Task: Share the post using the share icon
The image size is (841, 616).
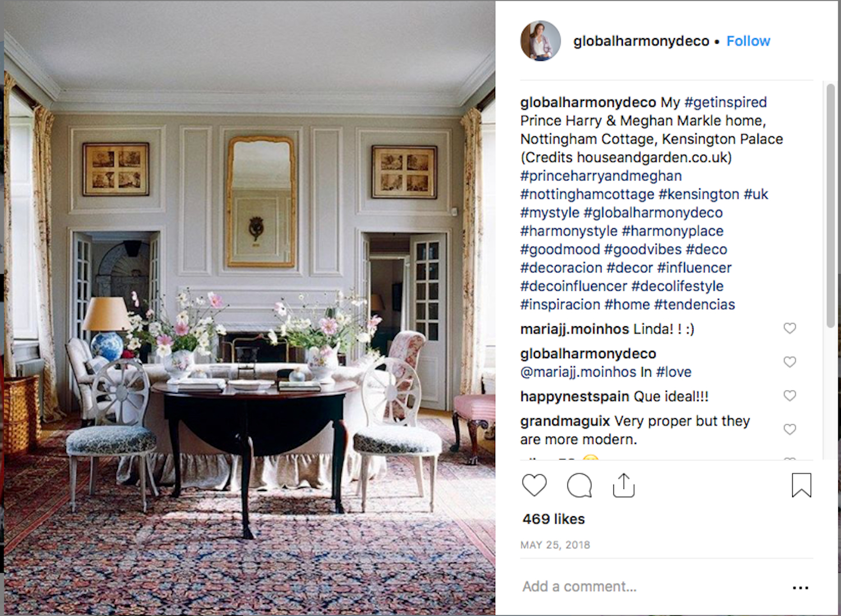Action: coord(623,485)
